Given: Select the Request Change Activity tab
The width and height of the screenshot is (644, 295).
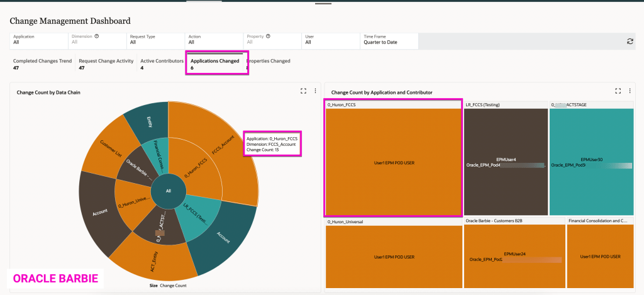Looking at the screenshot, I should [106, 64].
